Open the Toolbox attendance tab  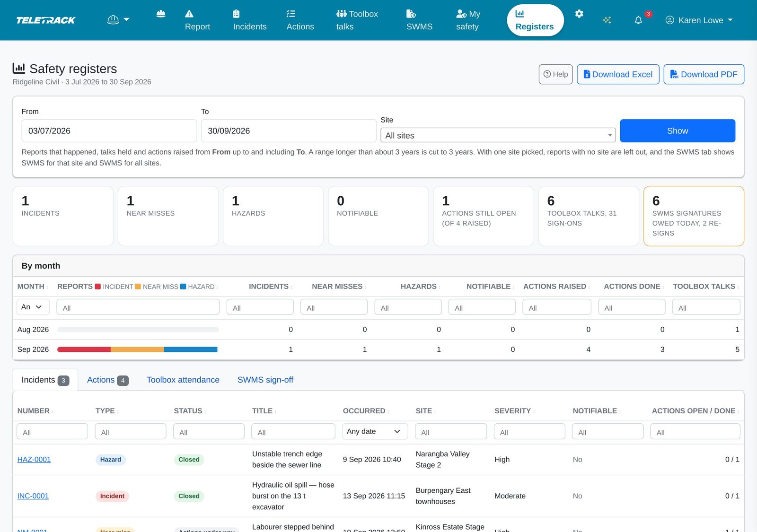[x=183, y=380]
